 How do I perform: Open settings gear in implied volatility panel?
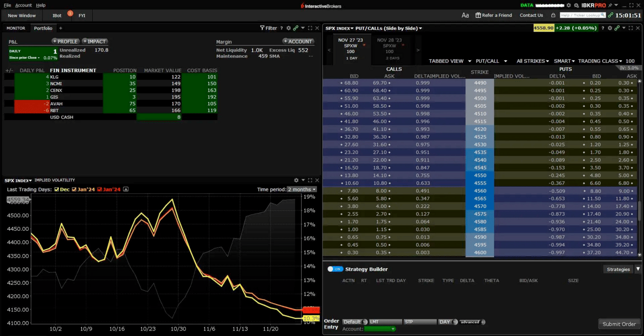(296, 180)
